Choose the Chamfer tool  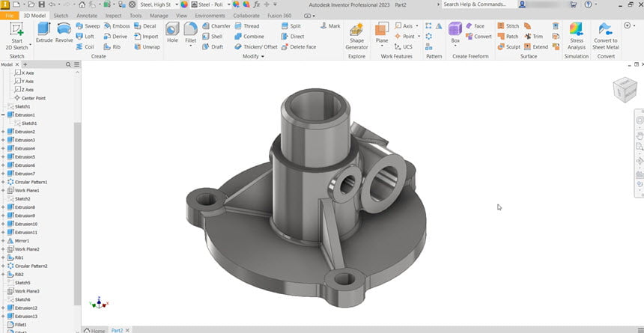point(216,26)
